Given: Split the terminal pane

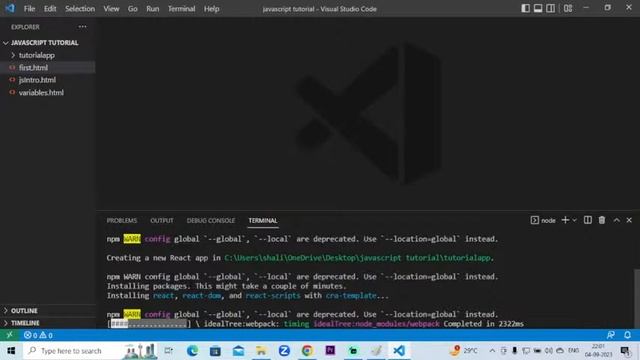Looking at the screenshot, I should point(588,220).
